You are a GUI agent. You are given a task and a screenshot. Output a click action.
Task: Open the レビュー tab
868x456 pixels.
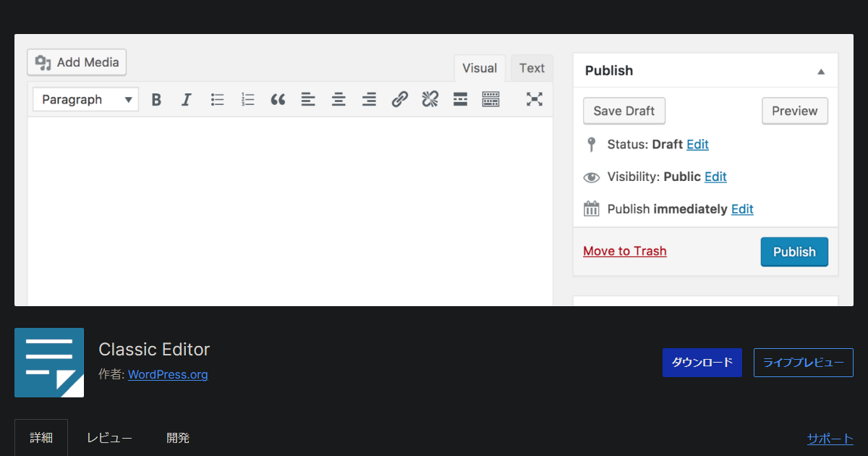(x=109, y=438)
